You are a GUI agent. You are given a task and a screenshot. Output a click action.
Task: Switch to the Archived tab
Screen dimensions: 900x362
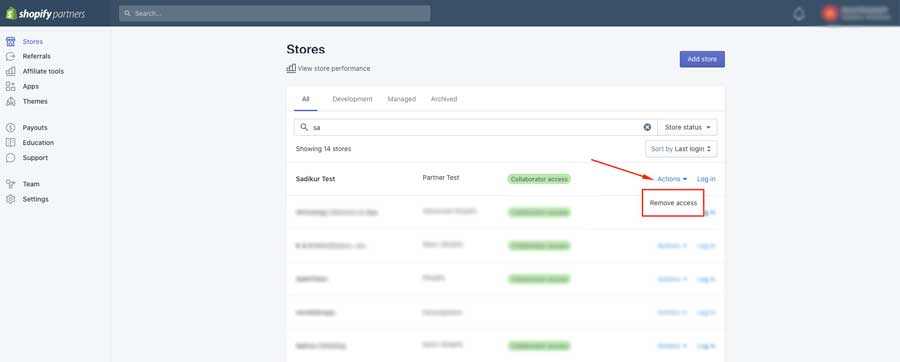tap(444, 99)
